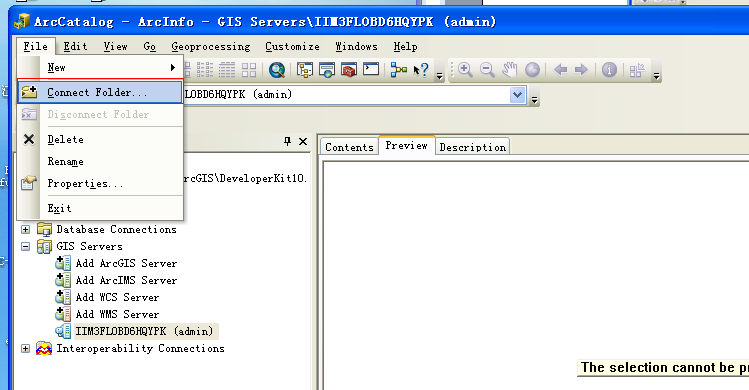Select the Zoom In tool
The width and height of the screenshot is (749, 390).
tap(465, 70)
